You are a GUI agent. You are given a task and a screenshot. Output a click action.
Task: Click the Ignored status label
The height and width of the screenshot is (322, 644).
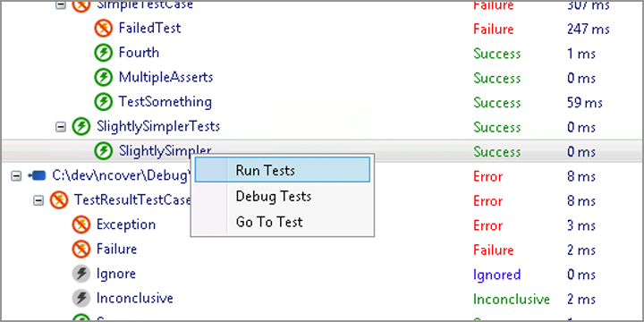tap(497, 275)
